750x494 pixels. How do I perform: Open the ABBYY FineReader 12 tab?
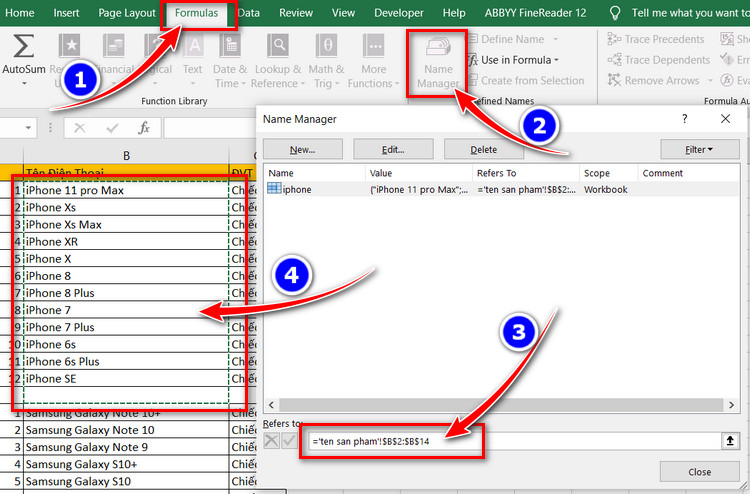click(x=535, y=13)
